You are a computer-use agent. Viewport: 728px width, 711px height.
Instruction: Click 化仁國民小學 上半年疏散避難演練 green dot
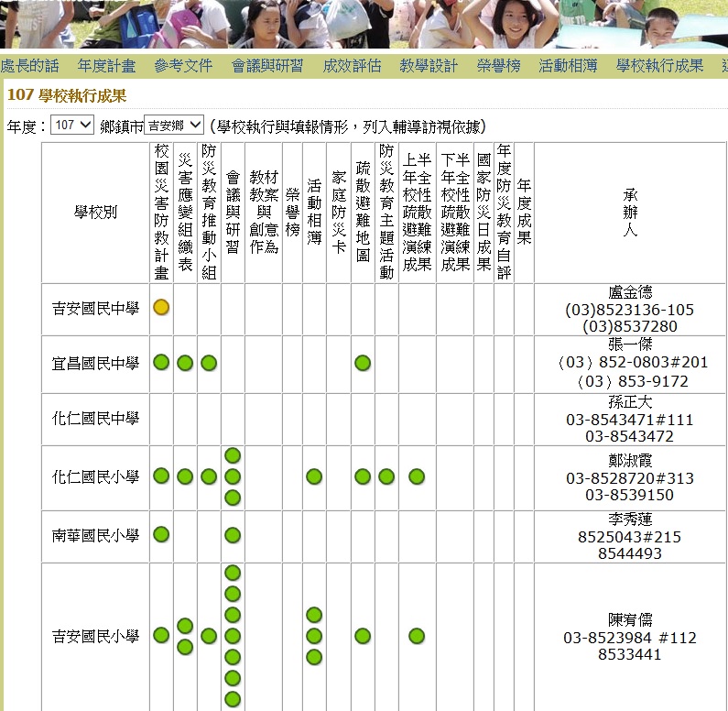coord(417,476)
